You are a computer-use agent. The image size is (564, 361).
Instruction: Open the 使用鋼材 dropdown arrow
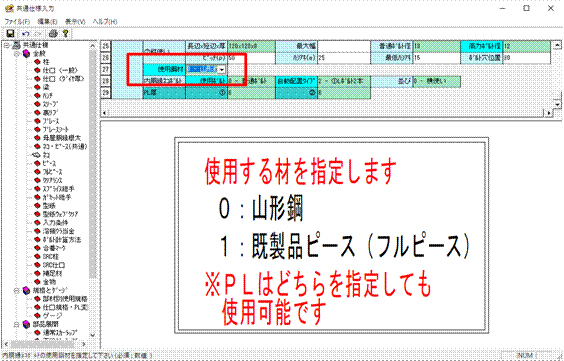[x=222, y=69]
